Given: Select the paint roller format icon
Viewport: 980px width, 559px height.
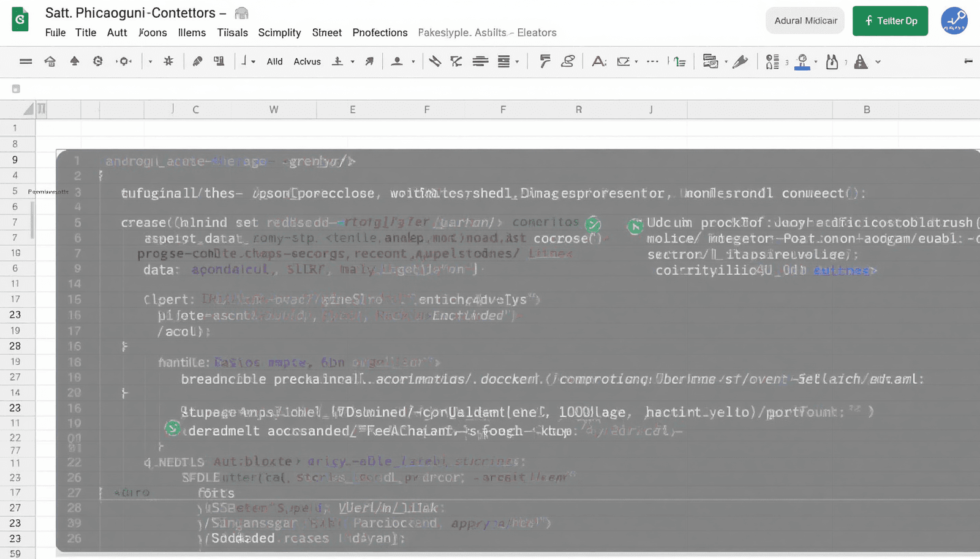Looking at the screenshot, I should coord(545,61).
